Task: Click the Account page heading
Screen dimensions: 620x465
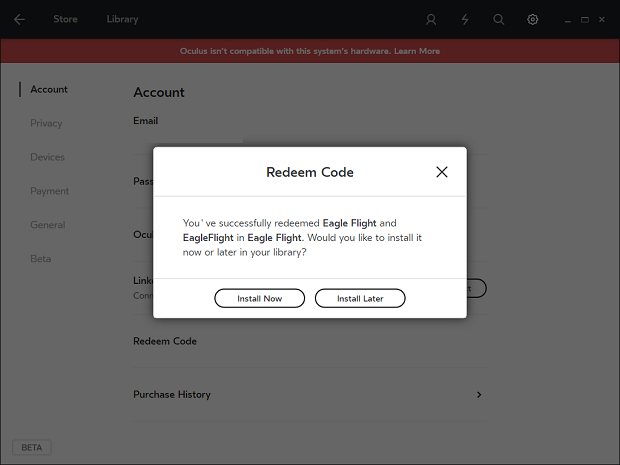Action: click(x=159, y=92)
